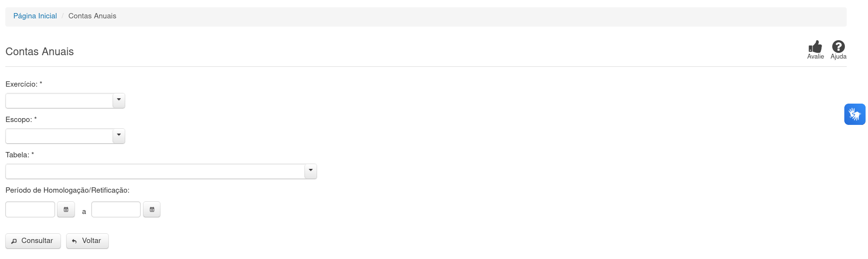Open the Ajuda question mark icon

[x=839, y=46]
